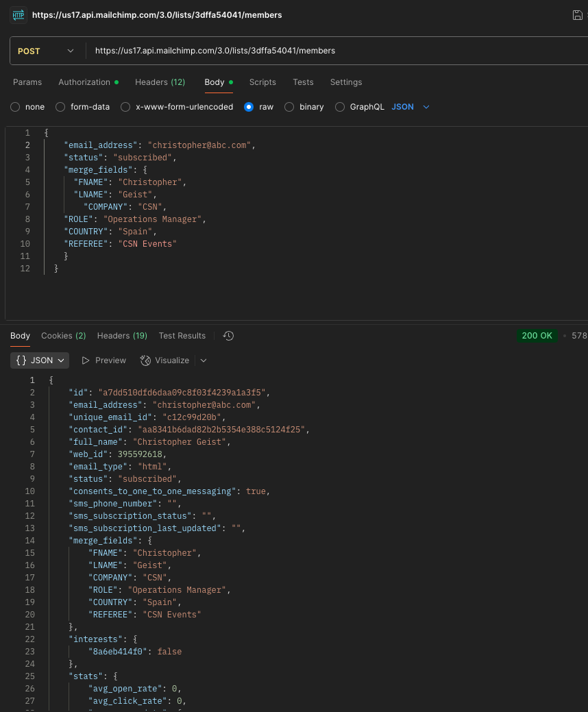This screenshot has height=712, width=588.
Task: Go to the Scripts tab
Action: tap(262, 82)
